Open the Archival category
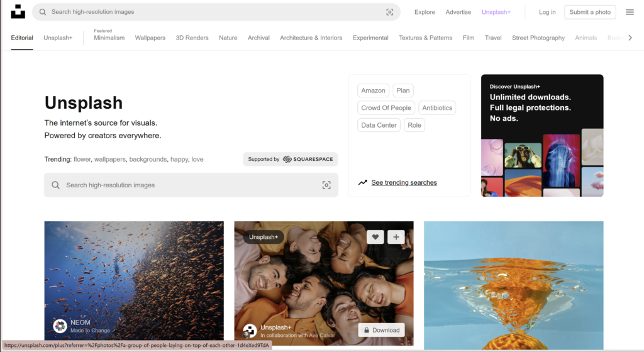Image resolution: width=644 pixels, height=352 pixels. tap(258, 38)
